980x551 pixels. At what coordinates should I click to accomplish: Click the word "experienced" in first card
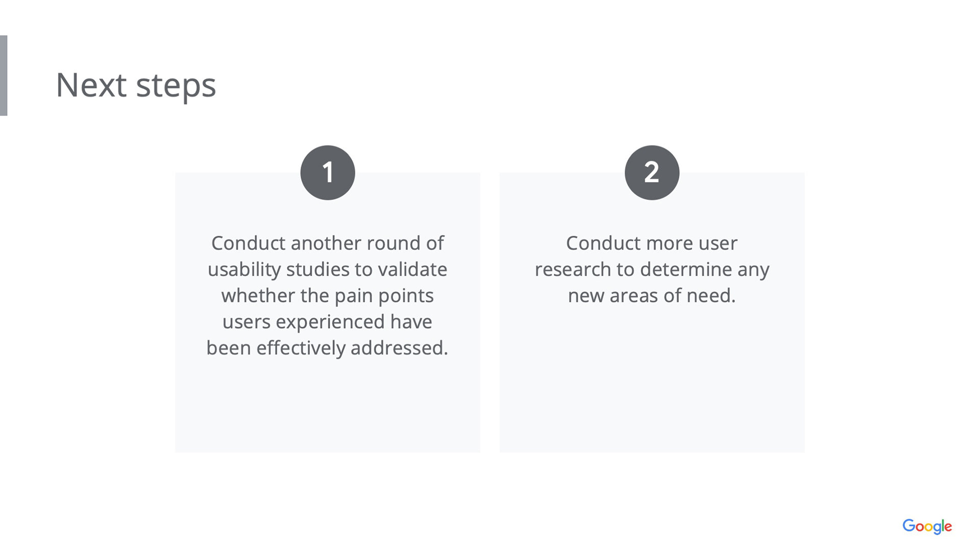coord(330,322)
